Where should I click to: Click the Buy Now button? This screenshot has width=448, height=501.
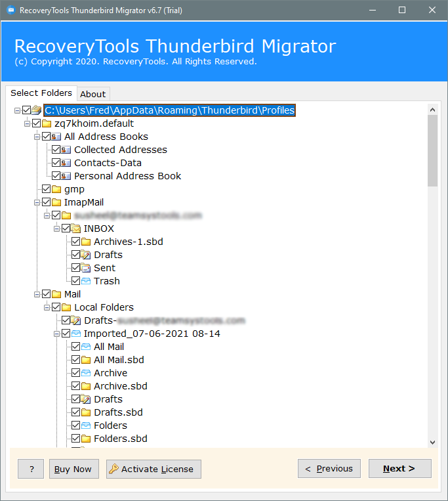(73, 469)
